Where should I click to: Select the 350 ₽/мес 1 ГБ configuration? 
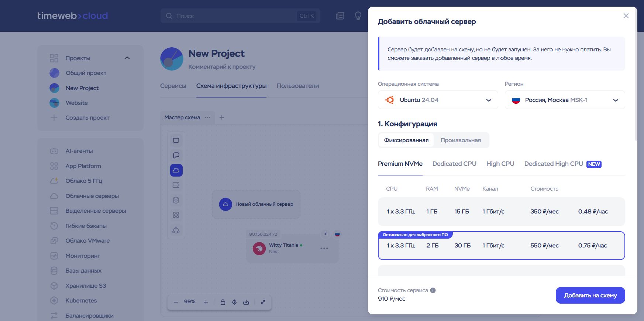coord(501,212)
